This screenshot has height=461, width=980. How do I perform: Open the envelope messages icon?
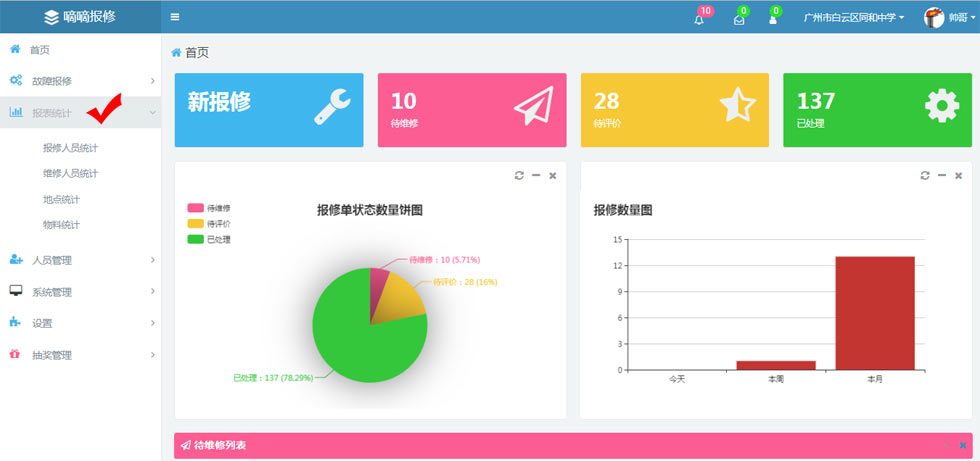pos(739,19)
